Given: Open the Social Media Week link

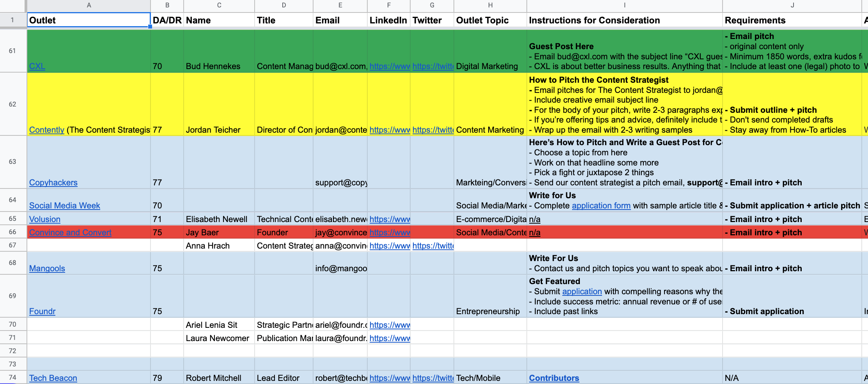Looking at the screenshot, I should 64,205.
